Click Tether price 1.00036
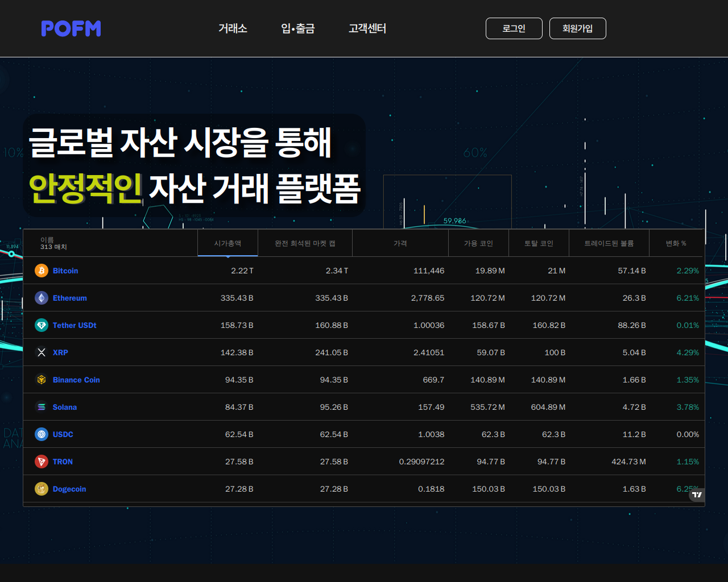728x582 pixels. coord(429,326)
